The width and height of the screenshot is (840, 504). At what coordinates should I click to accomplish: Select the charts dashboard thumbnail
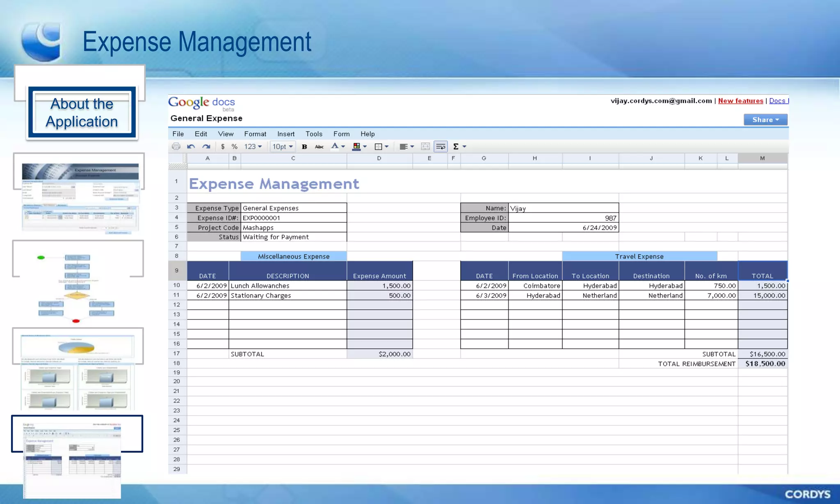78,373
